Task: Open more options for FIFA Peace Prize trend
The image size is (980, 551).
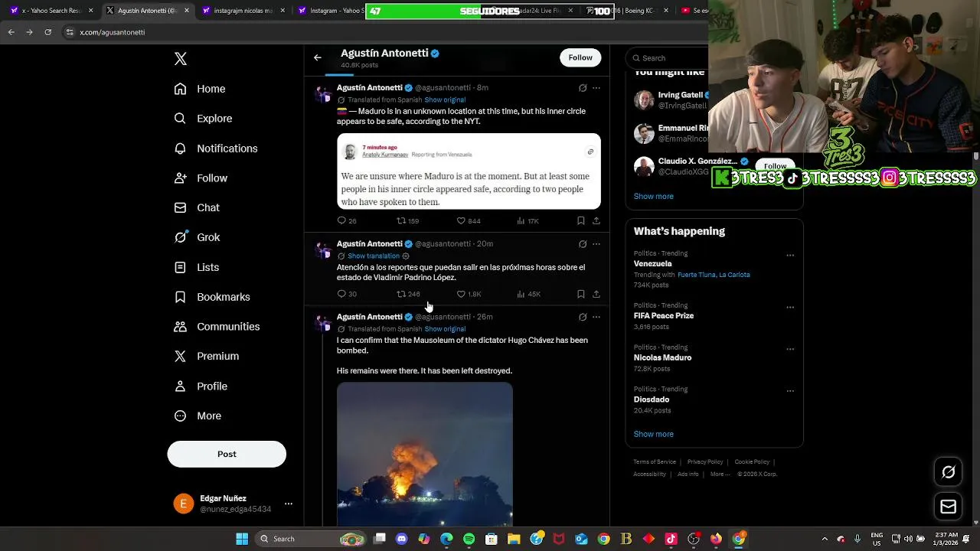Action: coord(790,308)
